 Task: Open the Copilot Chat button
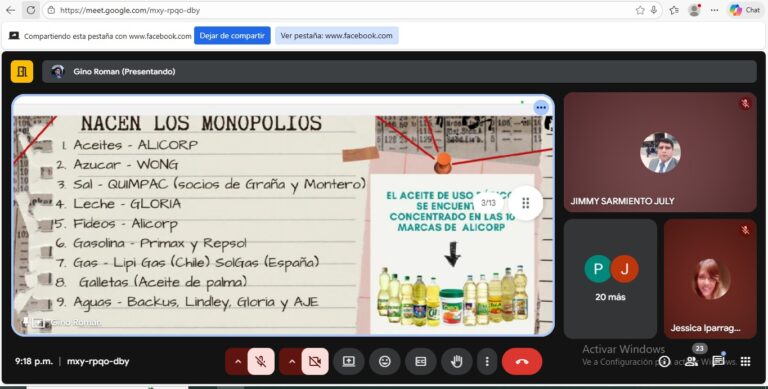point(744,10)
